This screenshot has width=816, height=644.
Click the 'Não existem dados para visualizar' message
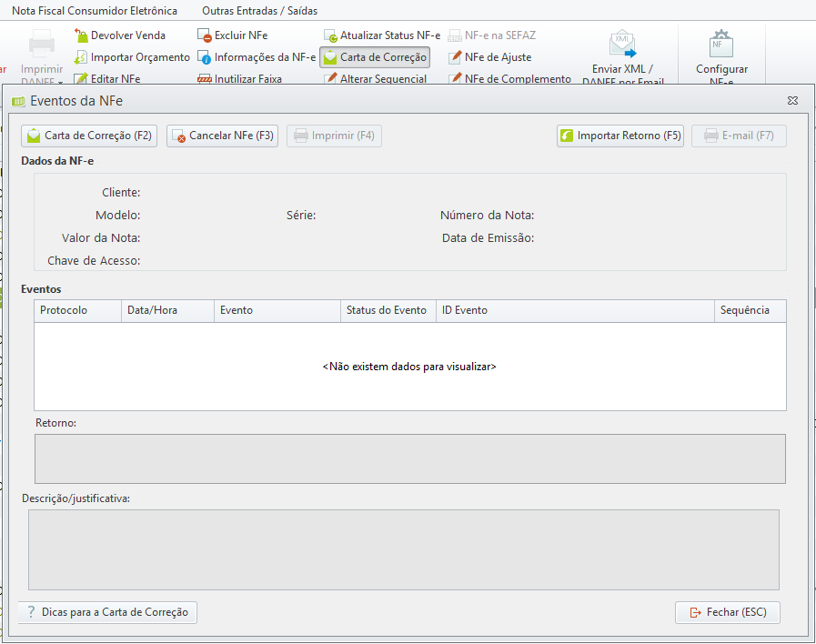coord(409,367)
